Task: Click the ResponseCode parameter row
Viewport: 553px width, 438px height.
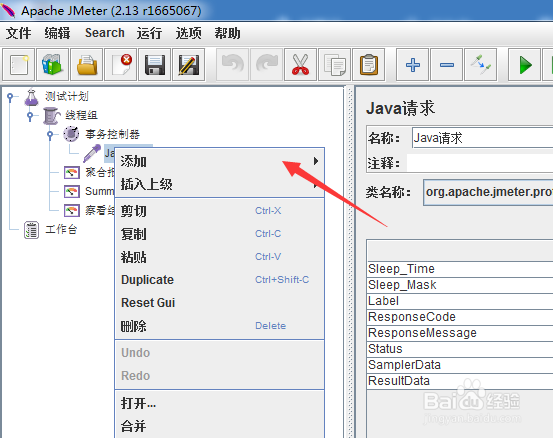Action: tap(460, 317)
